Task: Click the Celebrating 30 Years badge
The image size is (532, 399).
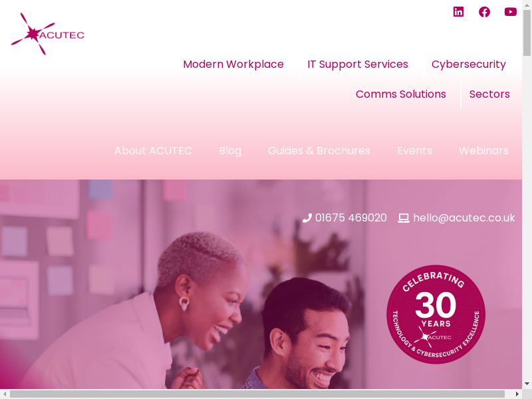Action: coord(436,315)
